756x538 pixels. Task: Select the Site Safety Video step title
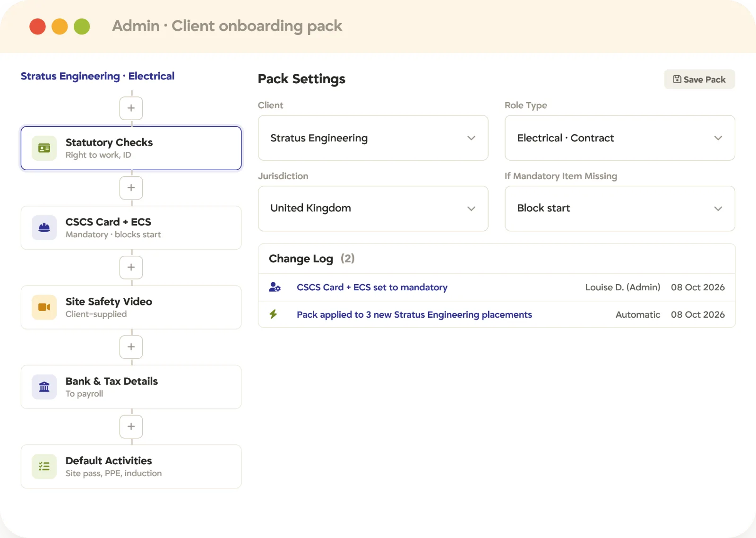click(x=109, y=302)
